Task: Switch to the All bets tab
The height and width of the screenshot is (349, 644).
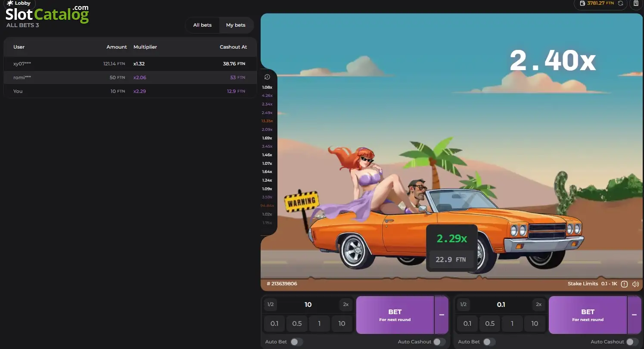Action: (202, 25)
